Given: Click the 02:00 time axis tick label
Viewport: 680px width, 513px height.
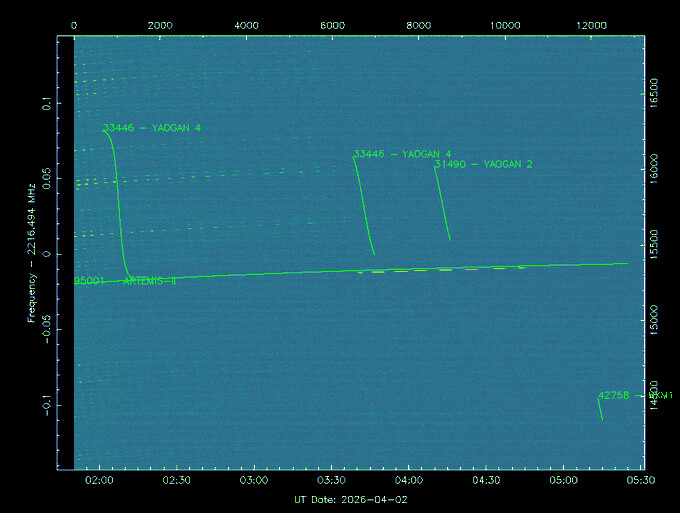Looking at the screenshot, I should point(100,481).
